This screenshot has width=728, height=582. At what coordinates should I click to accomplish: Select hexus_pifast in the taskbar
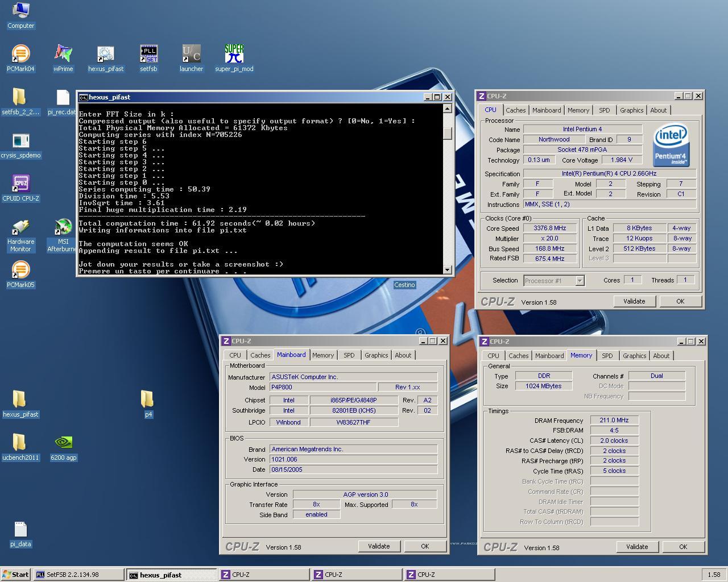coord(171,575)
